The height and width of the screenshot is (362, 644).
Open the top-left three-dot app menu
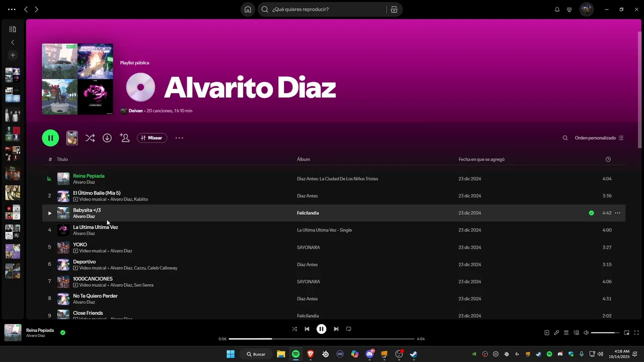tap(12, 9)
